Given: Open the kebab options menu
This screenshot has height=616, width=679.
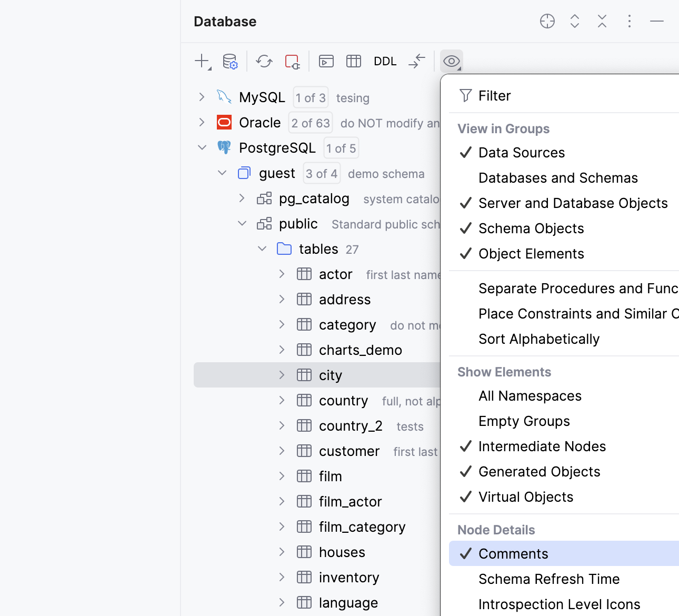Looking at the screenshot, I should tap(630, 21).
